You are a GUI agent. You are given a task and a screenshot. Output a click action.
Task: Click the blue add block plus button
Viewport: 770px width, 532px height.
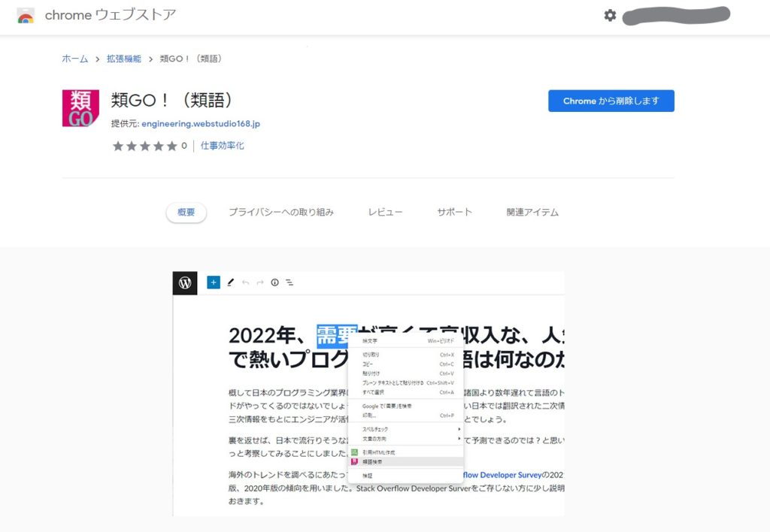coord(214,283)
